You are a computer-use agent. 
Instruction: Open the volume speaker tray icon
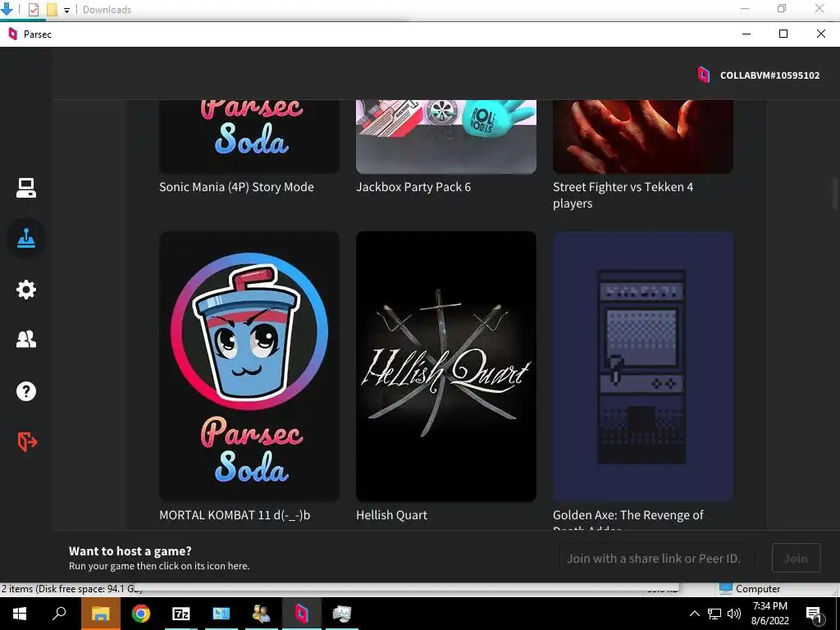click(734, 614)
